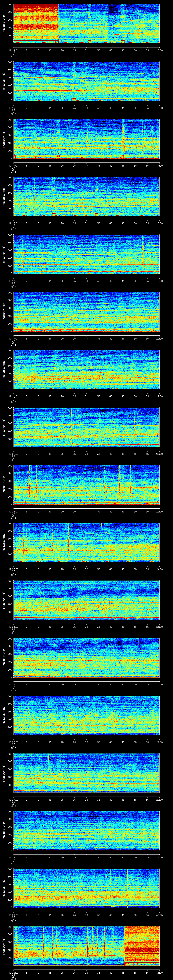Click the 19:30:00 start time label
The height and width of the screenshot is (980, 173).
13,972
